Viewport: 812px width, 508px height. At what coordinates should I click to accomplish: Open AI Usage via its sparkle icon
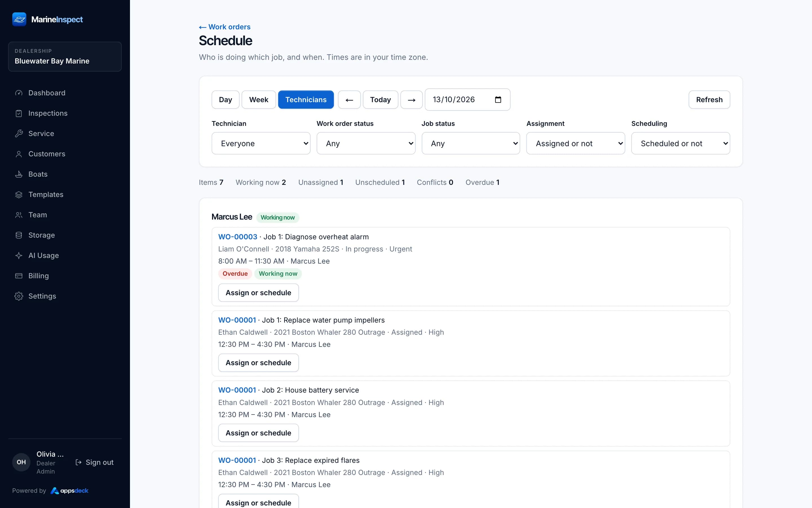(x=19, y=255)
